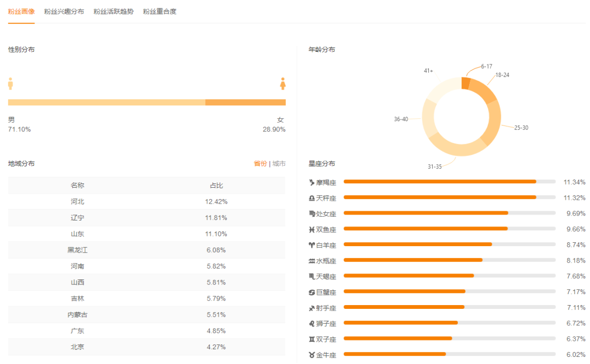This screenshot has height=364, width=590.
Task: Click the Capricorn 摩羯座 zodiac icon
Action: pos(311,182)
